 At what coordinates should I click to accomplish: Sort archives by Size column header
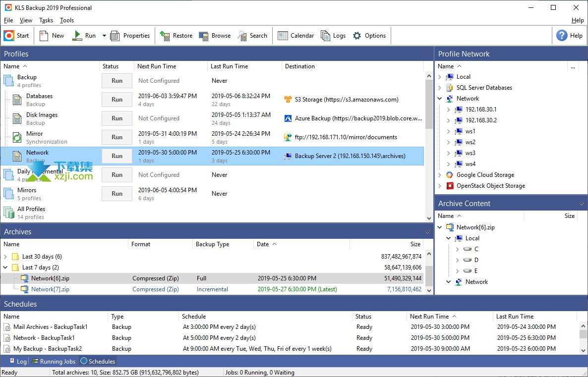[x=415, y=244]
